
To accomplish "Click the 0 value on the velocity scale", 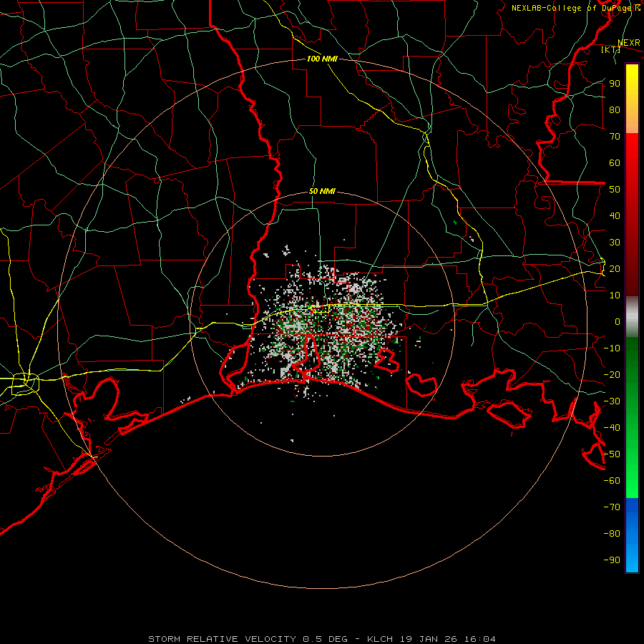I will [x=618, y=321].
